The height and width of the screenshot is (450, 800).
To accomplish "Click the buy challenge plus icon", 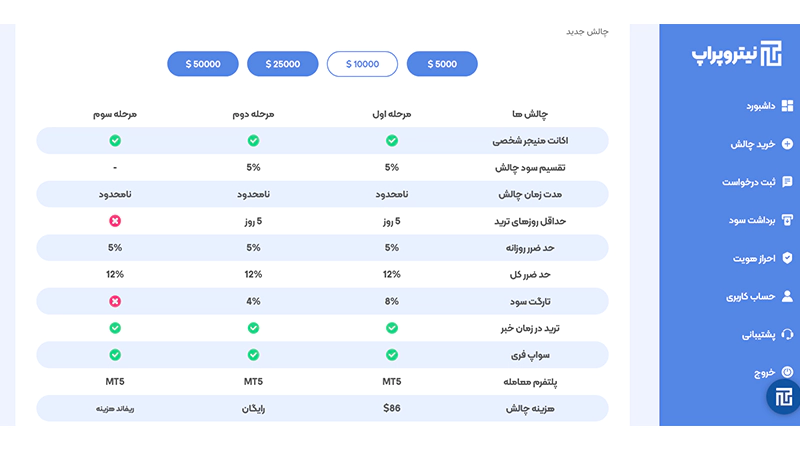I will (787, 144).
